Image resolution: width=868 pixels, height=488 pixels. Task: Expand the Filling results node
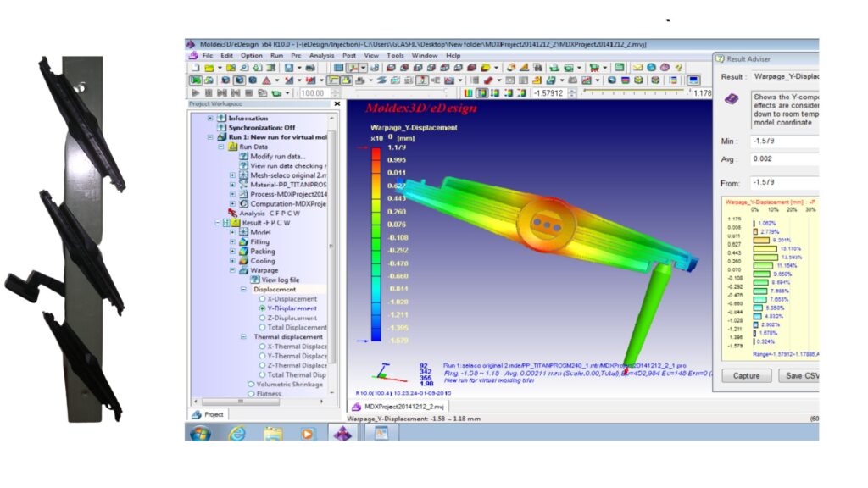[232, 241]
